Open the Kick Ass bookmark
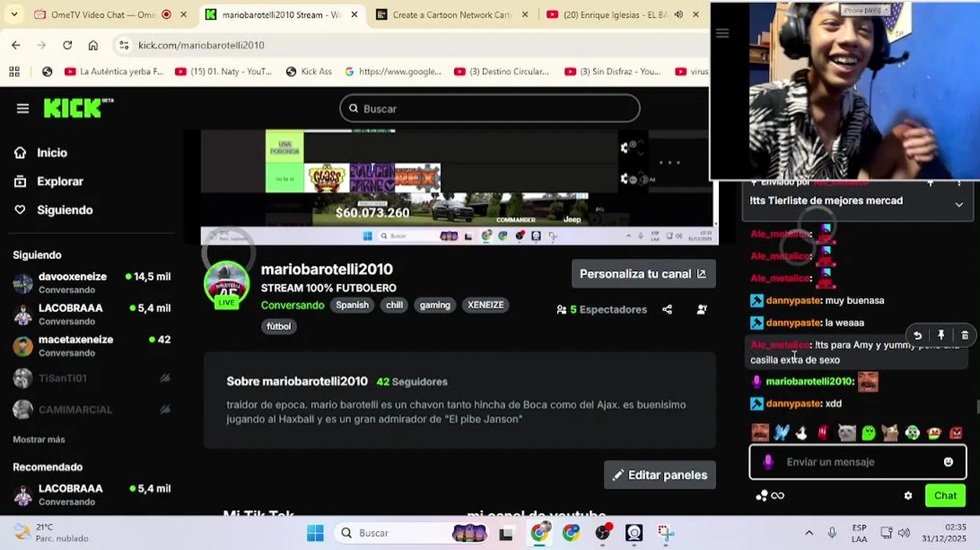The width and height of the screenshot is (980, 550). (308, 71)
